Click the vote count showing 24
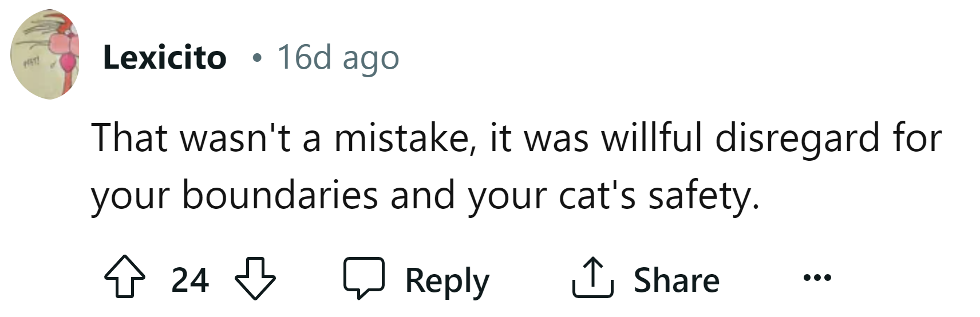Viewport: 980px width, 317px height. click(x=190, y=280)
